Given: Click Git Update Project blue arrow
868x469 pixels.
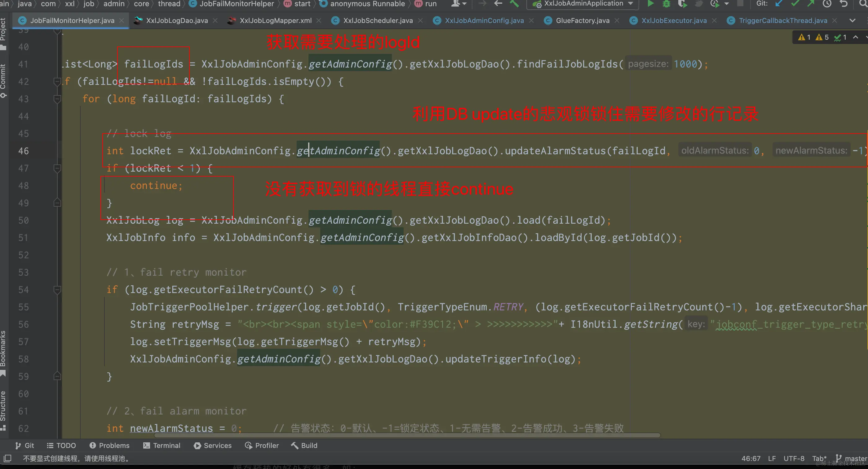Looking at the screenshot, I should 779,4.
